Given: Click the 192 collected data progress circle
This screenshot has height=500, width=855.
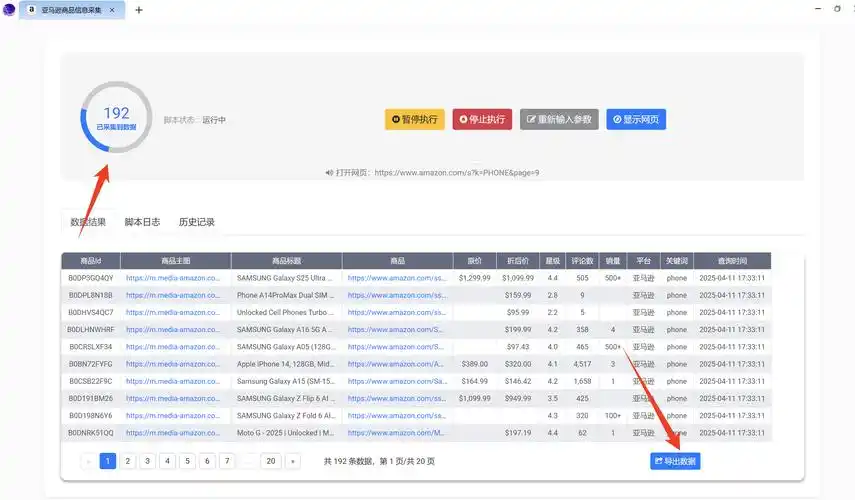Looking at the screenshot, I should 116,118.
